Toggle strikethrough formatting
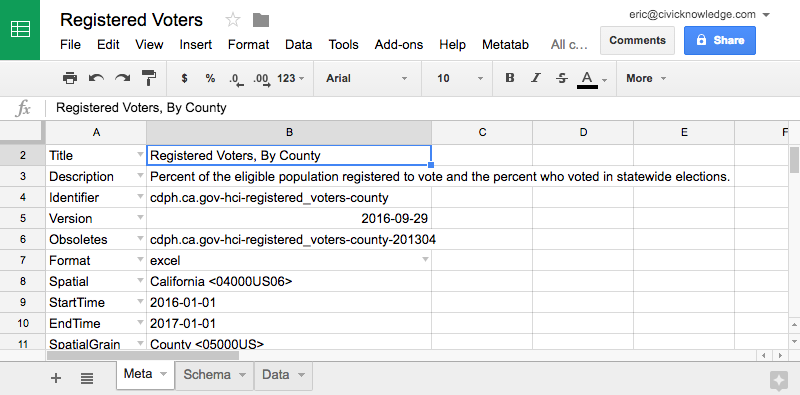This screenshot has height=395, width=800. [x=562, y=78]
